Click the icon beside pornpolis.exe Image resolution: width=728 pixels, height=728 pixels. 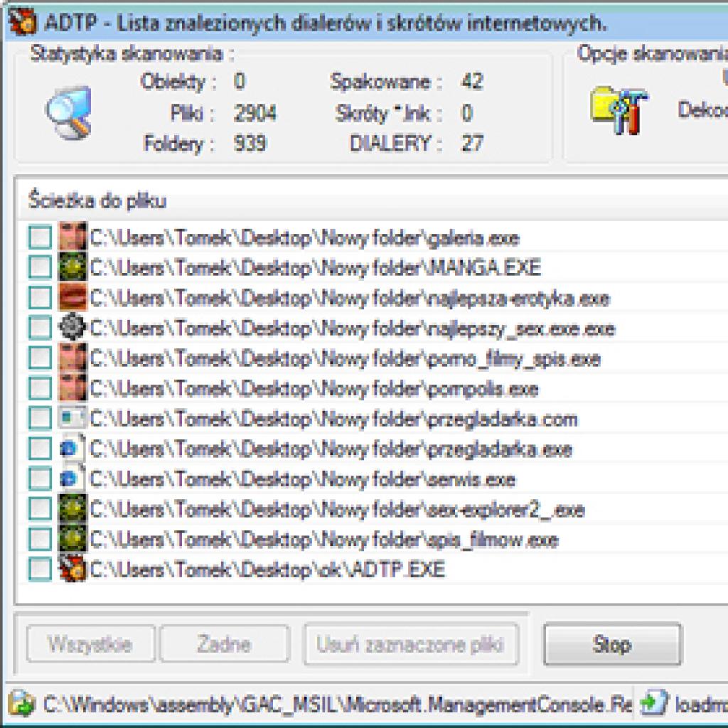73,387
